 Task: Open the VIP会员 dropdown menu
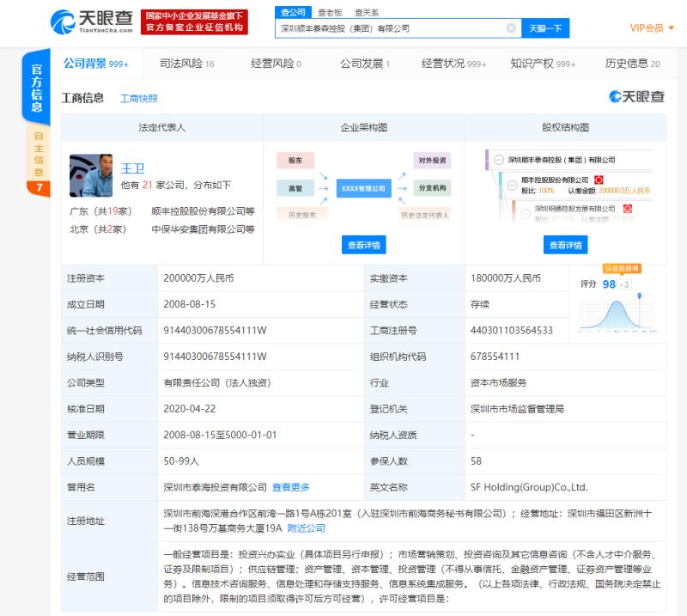coord(652,28)
